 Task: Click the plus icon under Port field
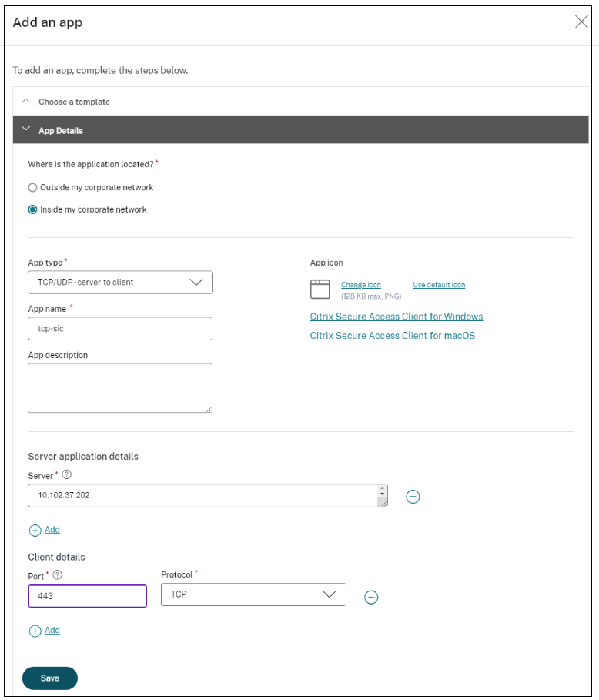pos(35,631)
